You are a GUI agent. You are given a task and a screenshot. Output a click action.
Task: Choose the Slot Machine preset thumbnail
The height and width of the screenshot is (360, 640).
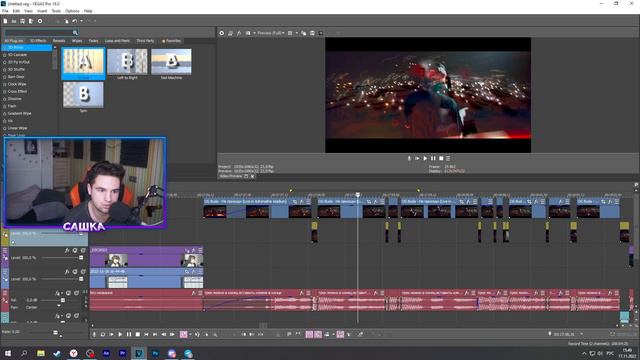171,62
